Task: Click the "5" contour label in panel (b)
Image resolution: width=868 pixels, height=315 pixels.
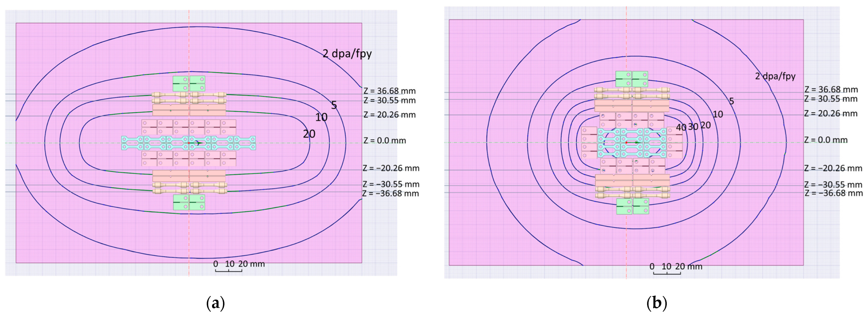Action: pyautogui.click(x=731, y=101)
